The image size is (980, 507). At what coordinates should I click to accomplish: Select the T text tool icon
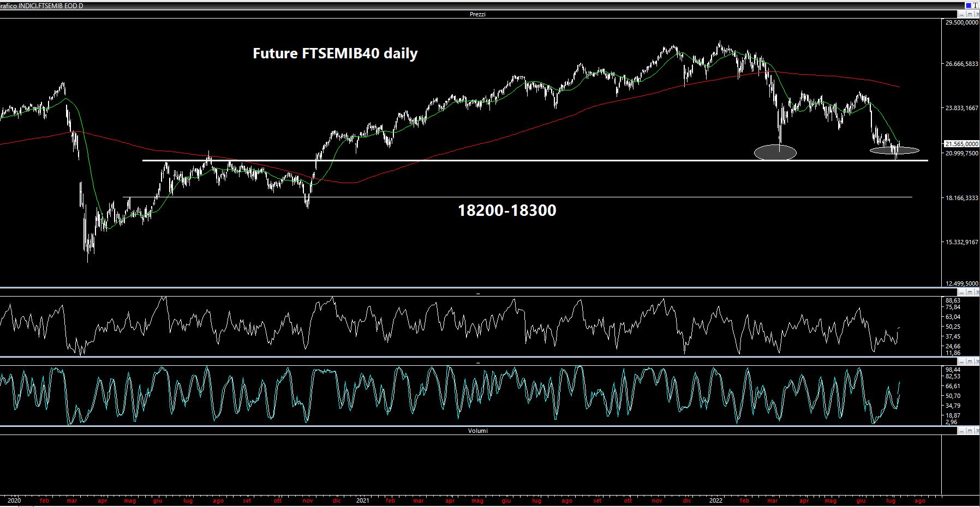pyautogui.click(x=975, y=5)
